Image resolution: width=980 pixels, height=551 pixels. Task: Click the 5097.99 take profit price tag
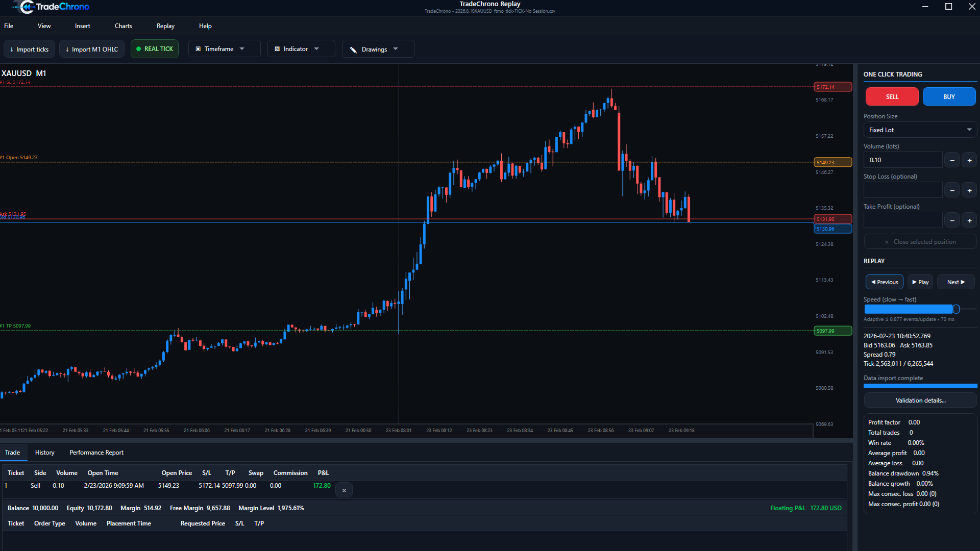coord(832,331)
